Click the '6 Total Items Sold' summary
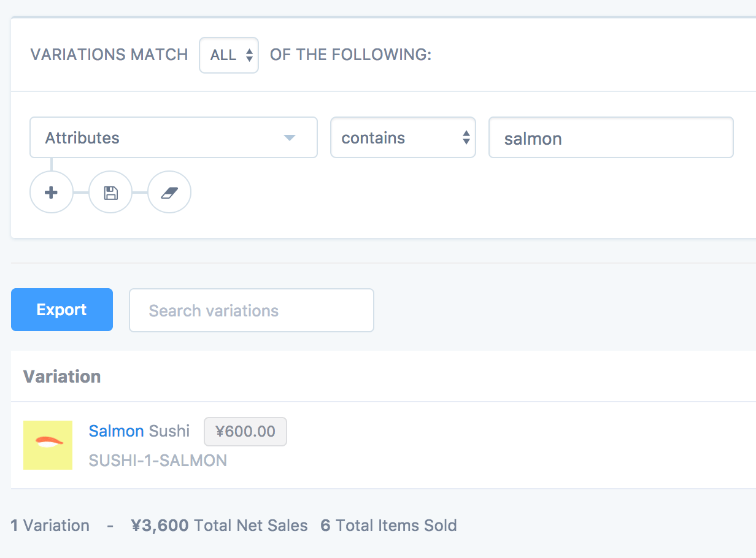The image size is (756, 558). 388,526
